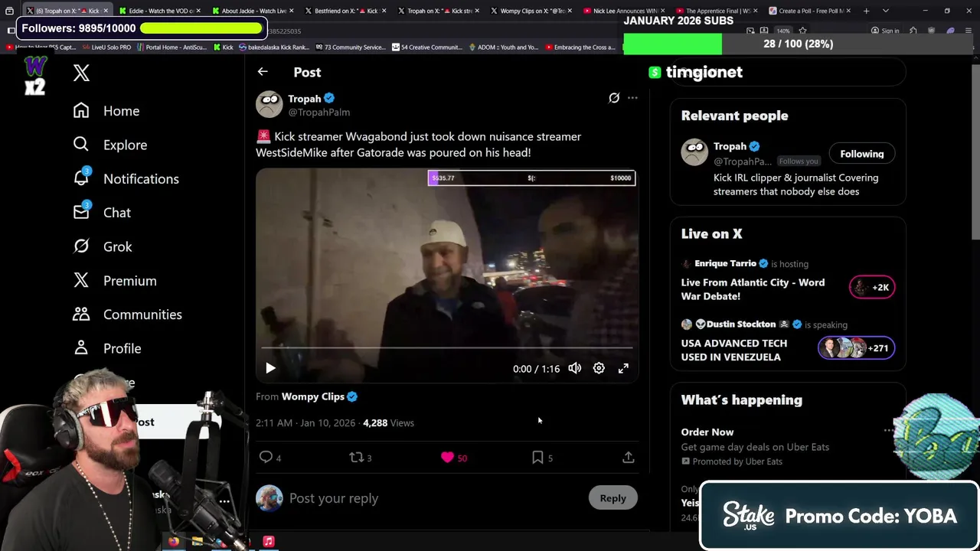This screenshot has width=980, height=551.
Task: Open USA ADVANCED TECH space
Action: 733,350
